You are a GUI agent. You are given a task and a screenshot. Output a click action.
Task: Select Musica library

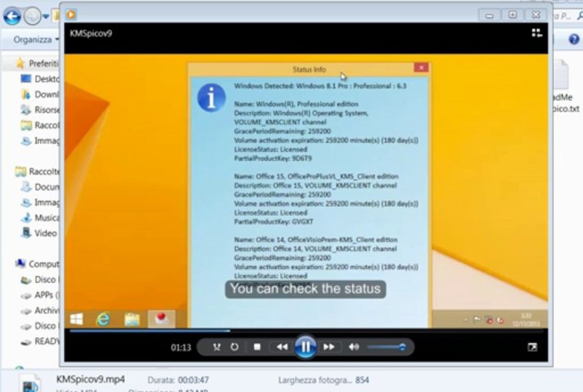pyautogui.click(x=40, y=218)
